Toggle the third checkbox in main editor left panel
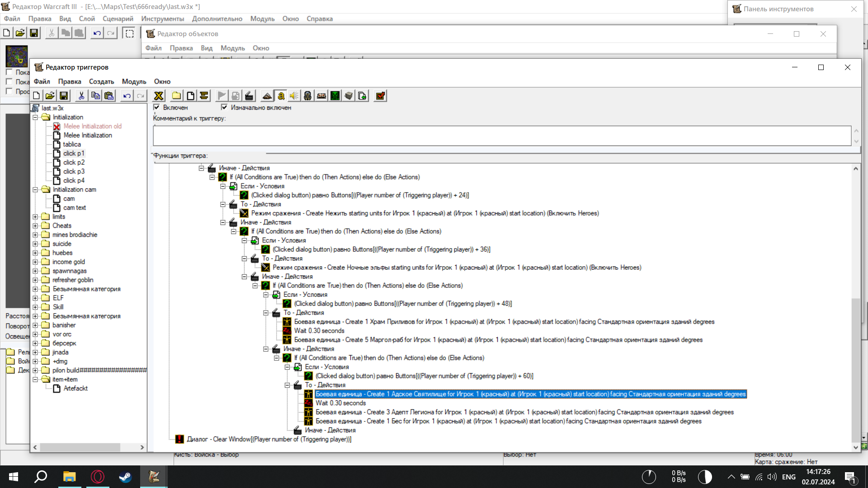Screen dimensions: 868x488 tap(9, 91)
